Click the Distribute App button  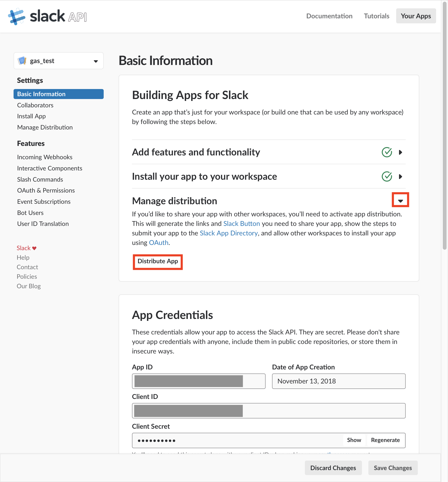point(158,262)
